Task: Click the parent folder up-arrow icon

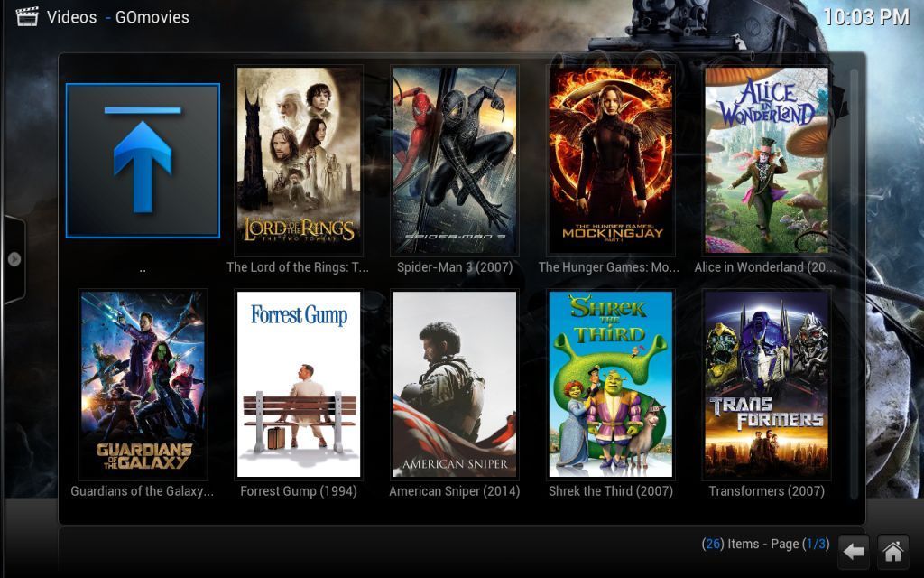Action: tap(143, 161)
